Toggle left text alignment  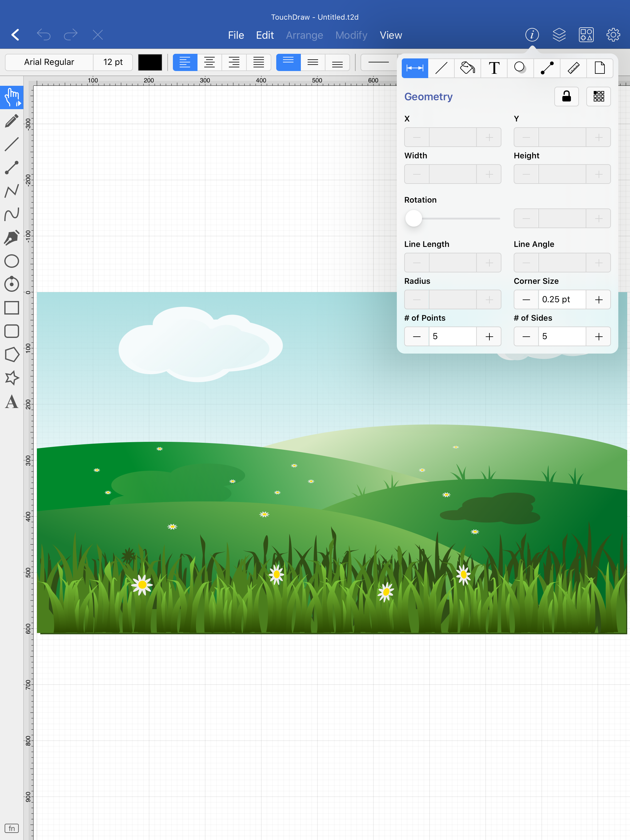click(185, 62)
